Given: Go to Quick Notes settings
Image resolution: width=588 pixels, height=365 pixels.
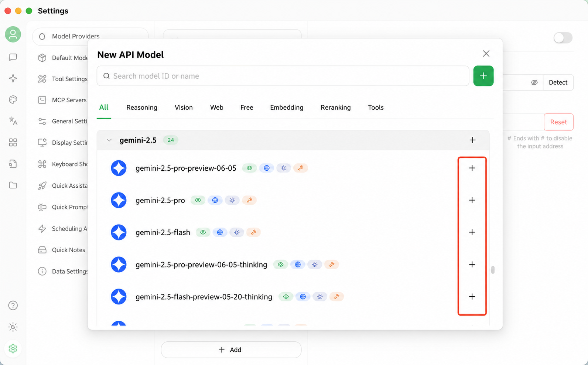Looking at the screenshot, I should (x=62, y=250).
